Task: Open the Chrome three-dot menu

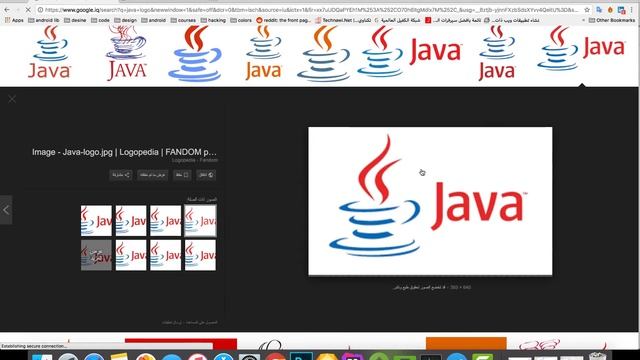Action: coord(632,10)
